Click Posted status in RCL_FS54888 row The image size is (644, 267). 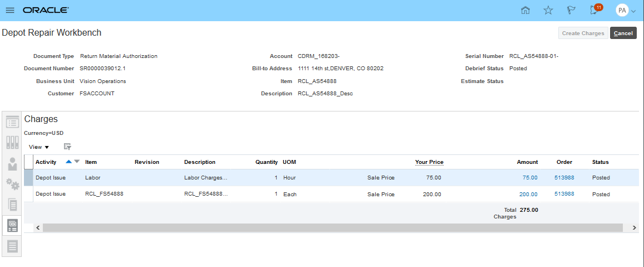coord(601,194)
